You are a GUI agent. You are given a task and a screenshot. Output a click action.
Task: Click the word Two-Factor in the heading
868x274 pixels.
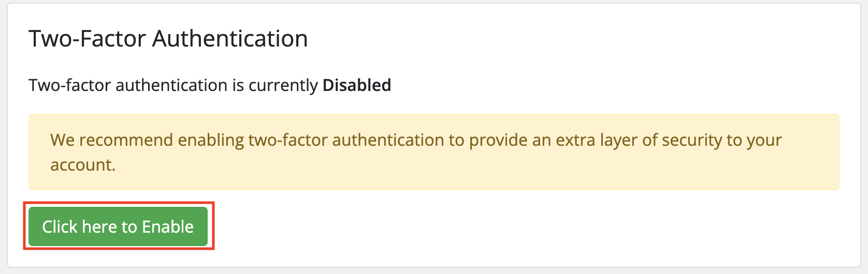[x=88, y=39]
